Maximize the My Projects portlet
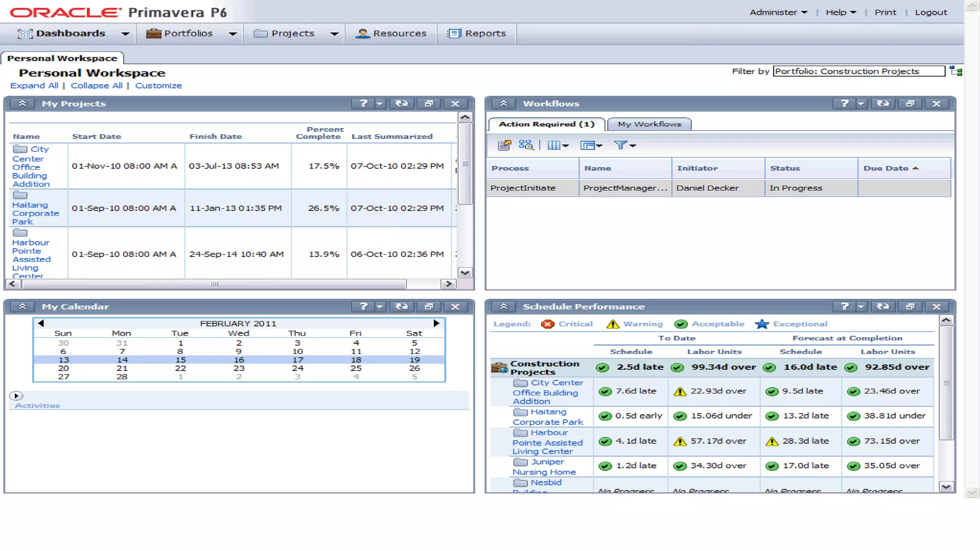 pos(429,103)
